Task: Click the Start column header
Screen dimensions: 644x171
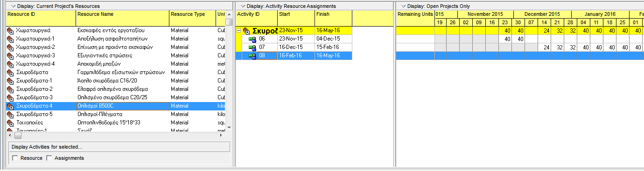Action: tap(296, 18)
